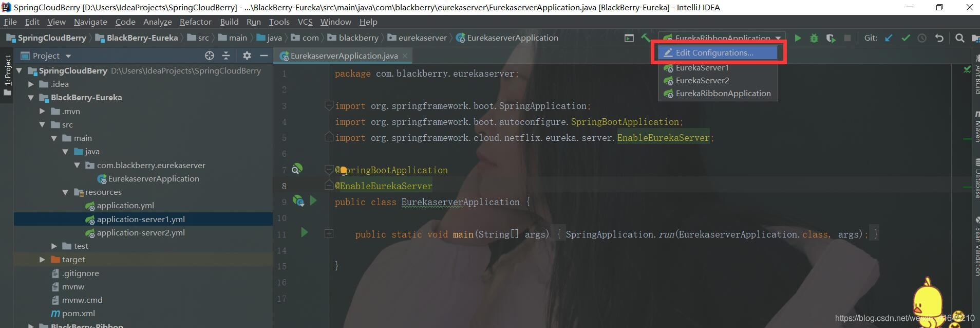Image resolution: width=980 pixels, height=328 pixels.
Task: Expand the .idea folder
Action: pyautogui.click(x=31, y=84)
